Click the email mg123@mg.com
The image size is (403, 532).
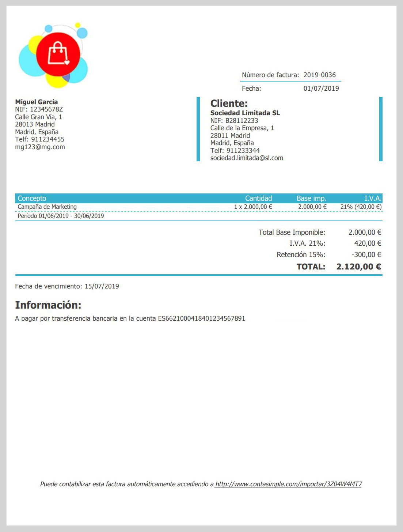(x=40, y=147)
